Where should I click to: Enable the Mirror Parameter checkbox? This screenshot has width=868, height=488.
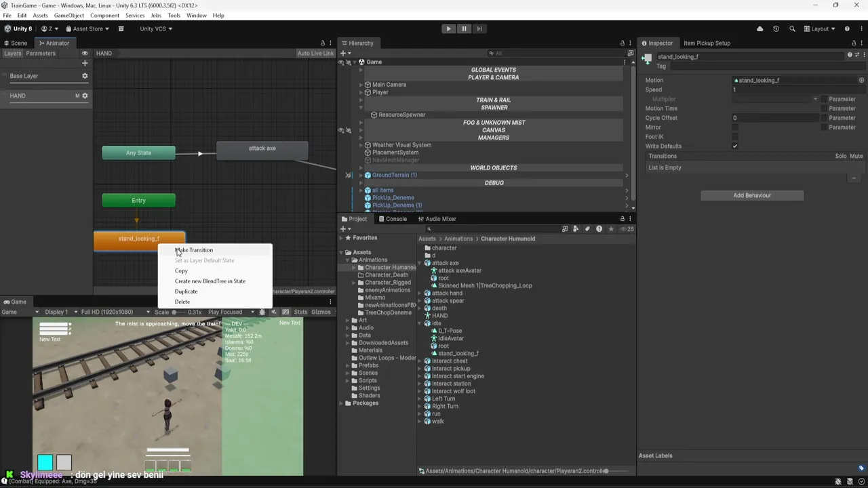824,127
